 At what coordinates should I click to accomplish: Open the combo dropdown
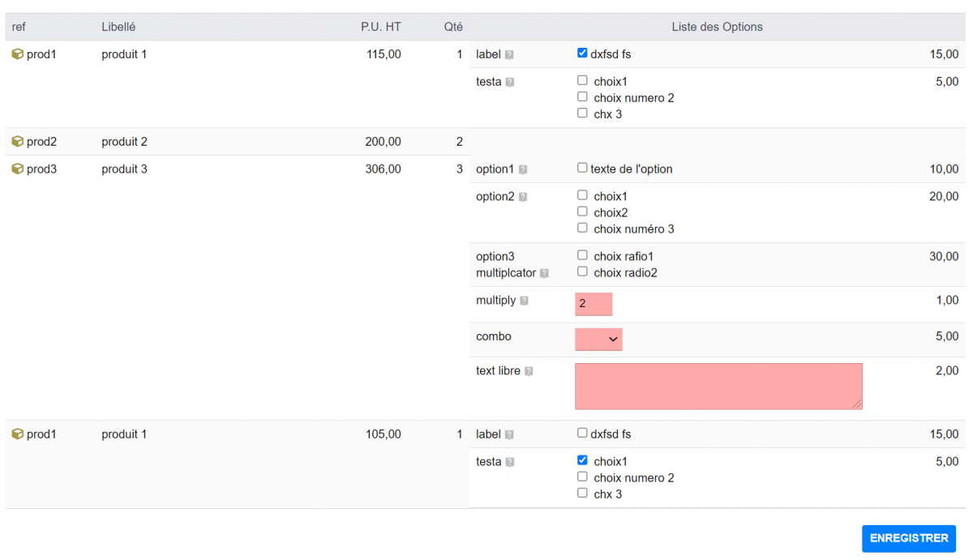598,339
